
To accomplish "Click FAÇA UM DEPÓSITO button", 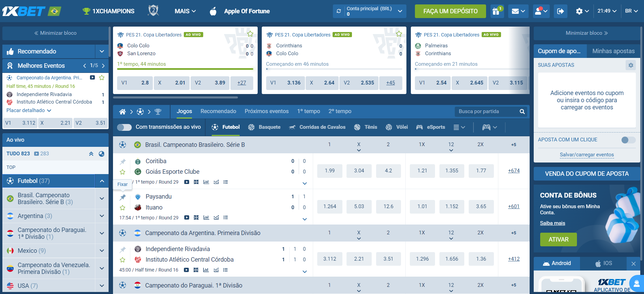I will [x=450, y=11].
